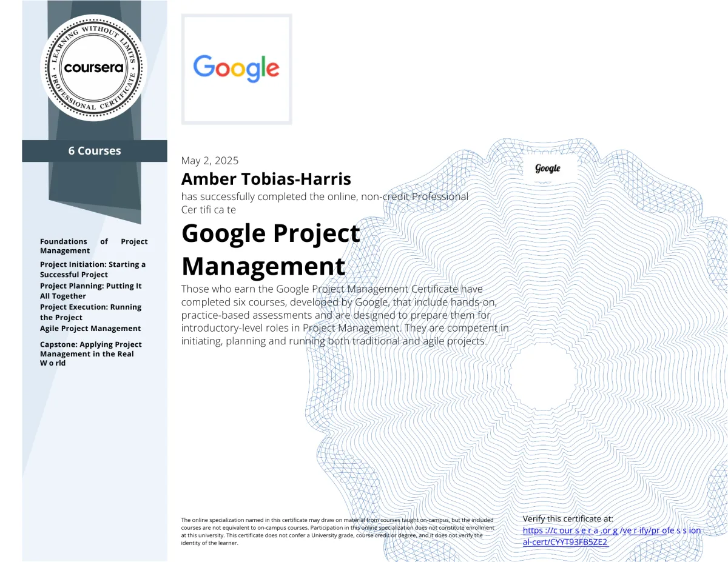Click "has successfully completed the online" line
Image resolution: width=728 pixels, height=562 pixels.
[325, 202]
